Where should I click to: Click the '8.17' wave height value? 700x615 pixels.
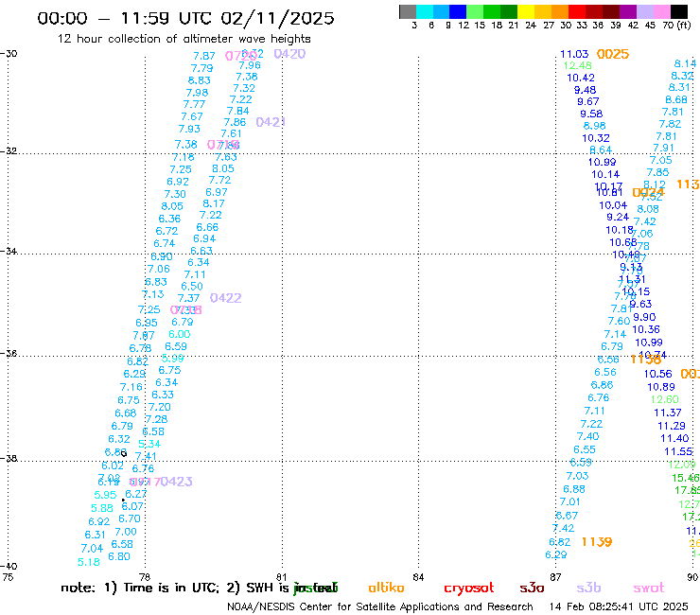[214, 203]
